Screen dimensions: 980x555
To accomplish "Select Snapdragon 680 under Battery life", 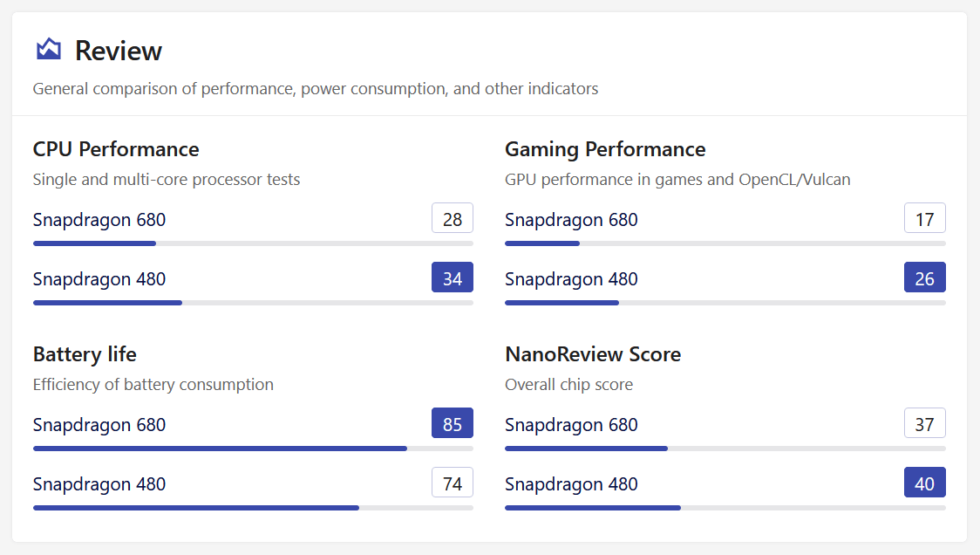I will (x=99, y=425).
